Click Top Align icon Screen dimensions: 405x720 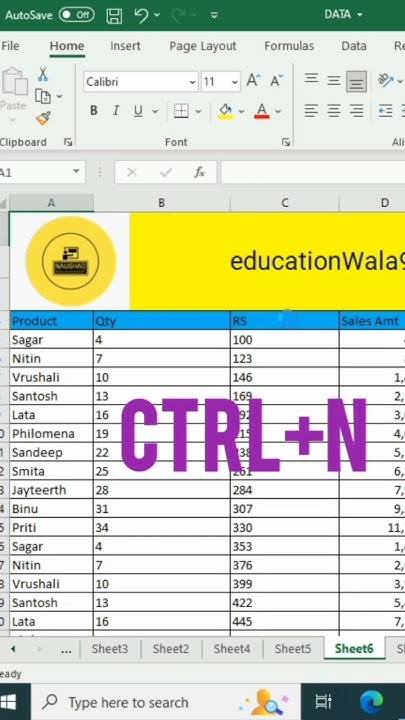(x=311, y=79)
